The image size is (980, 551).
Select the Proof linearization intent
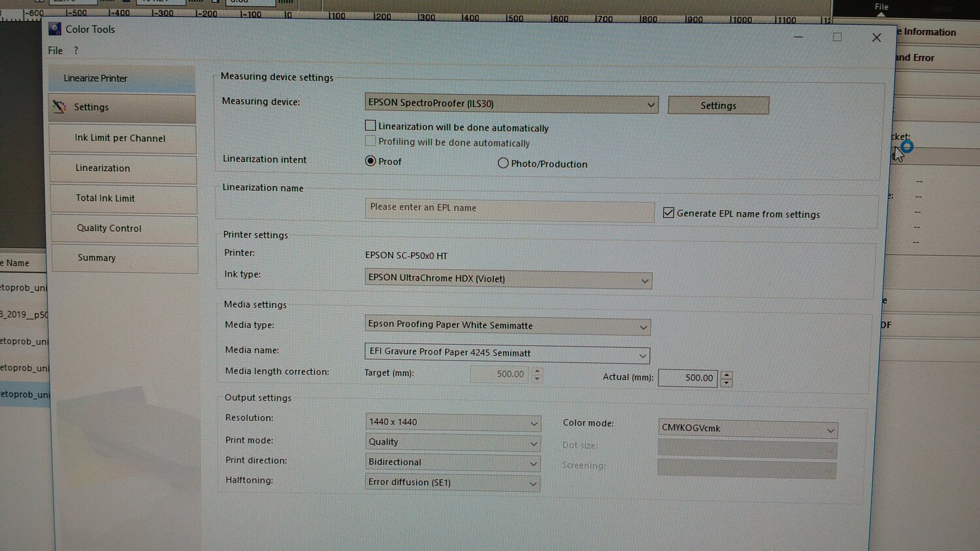(x=370, y=161)
